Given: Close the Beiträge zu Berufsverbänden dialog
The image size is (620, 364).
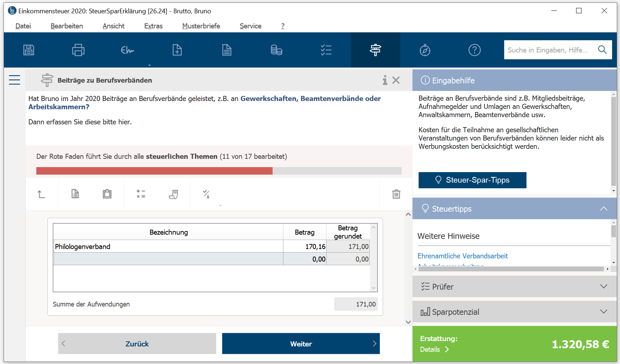Looking at the screenshot, I should (396, 80).
